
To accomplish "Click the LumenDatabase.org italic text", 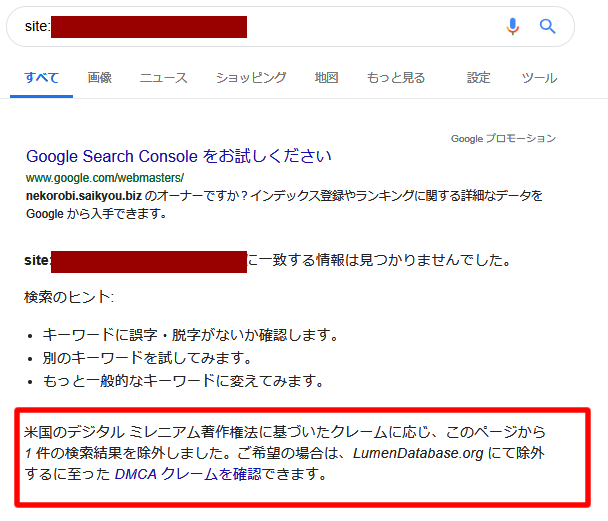I will tap(418, 453).
